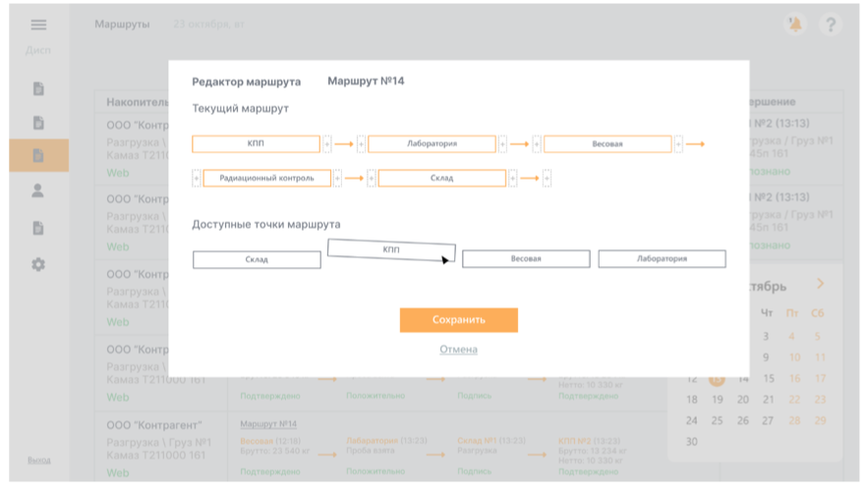868x492 pixels.
Task: Select calendar date 19
Action: [718, 400]
